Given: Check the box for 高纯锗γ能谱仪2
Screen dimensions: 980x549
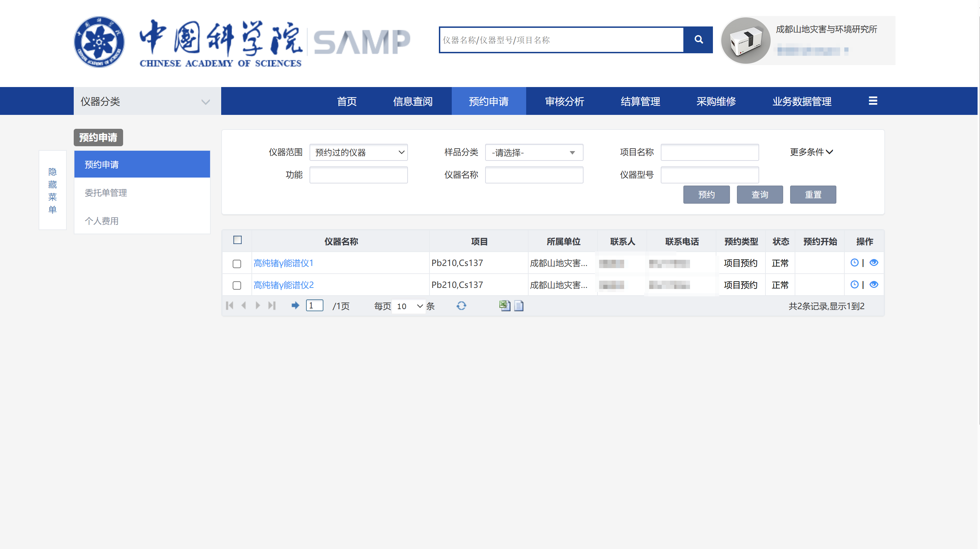Looking at the screenshot, I should pyautogui.click(x=236, y=285).
